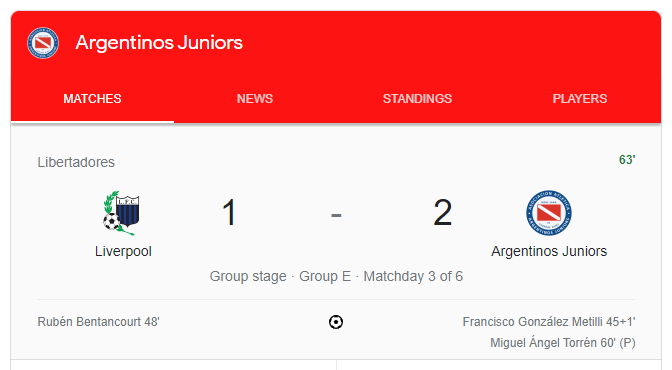Viewport: 672px width, 370px height.
Task: Click the Argentinos Juniors crest in header
Action: click(x=43, y=43)
